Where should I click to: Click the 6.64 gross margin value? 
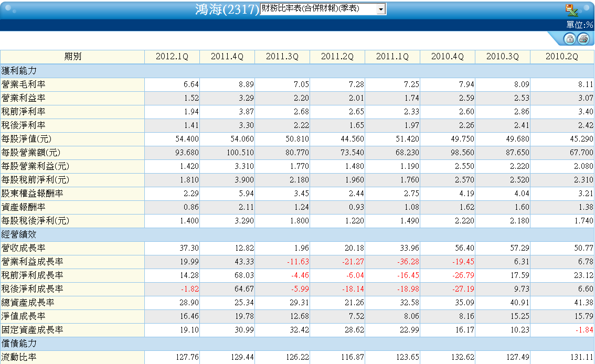point(191,84)
